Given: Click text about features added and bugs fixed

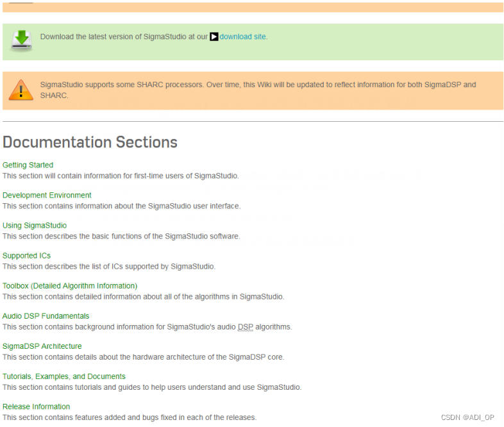Looking at the screenshot, I should pos(130,417).
